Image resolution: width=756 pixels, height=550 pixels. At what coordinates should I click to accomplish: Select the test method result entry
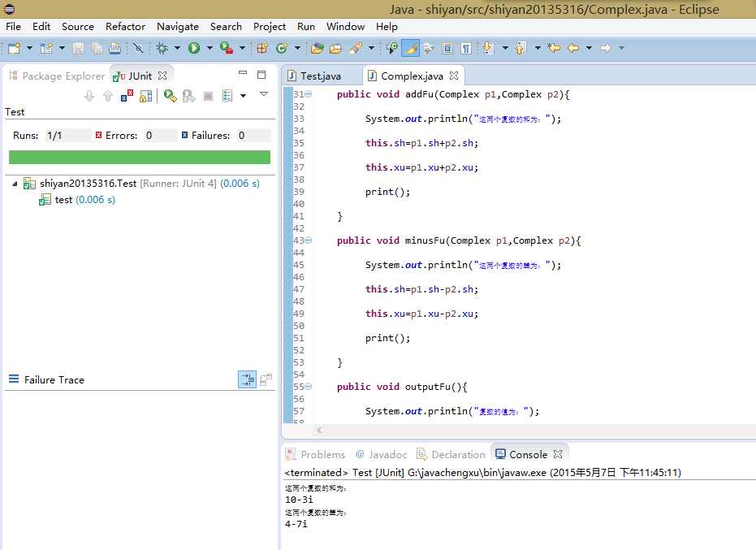tap(63, 200)
